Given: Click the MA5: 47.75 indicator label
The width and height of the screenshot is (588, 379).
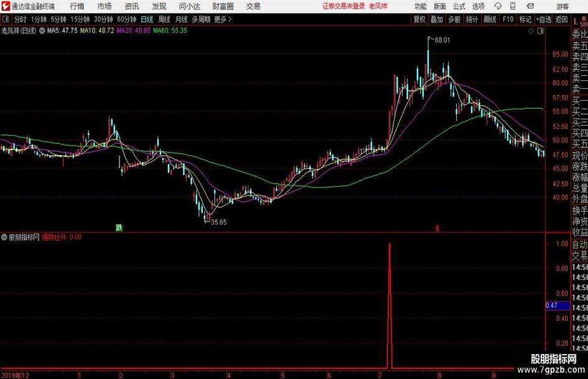Looking at the screenshot, I should pyautogui.click(x=62, y=30).
